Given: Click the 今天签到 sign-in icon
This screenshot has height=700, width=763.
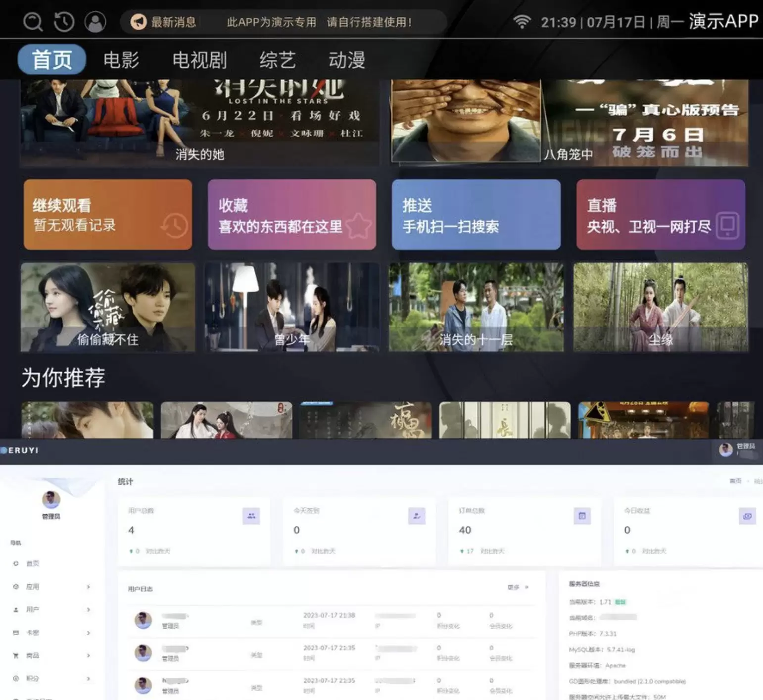Looking at the screenshot, I should [x=417, y=516].
